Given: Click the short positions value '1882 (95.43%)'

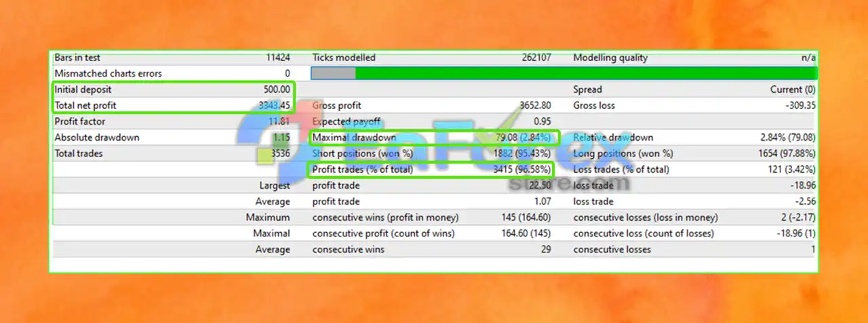Looking at the screenshot, I should [522, 154].
